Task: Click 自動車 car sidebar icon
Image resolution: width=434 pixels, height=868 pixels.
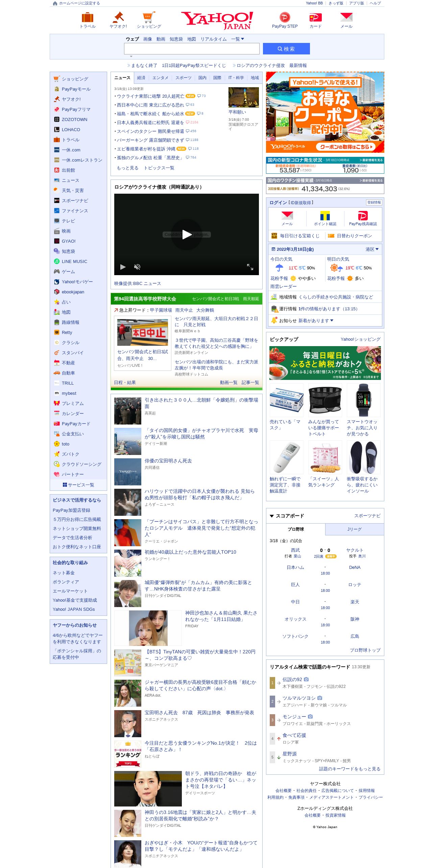Action: pyautogui.click(x=57, y=373)
